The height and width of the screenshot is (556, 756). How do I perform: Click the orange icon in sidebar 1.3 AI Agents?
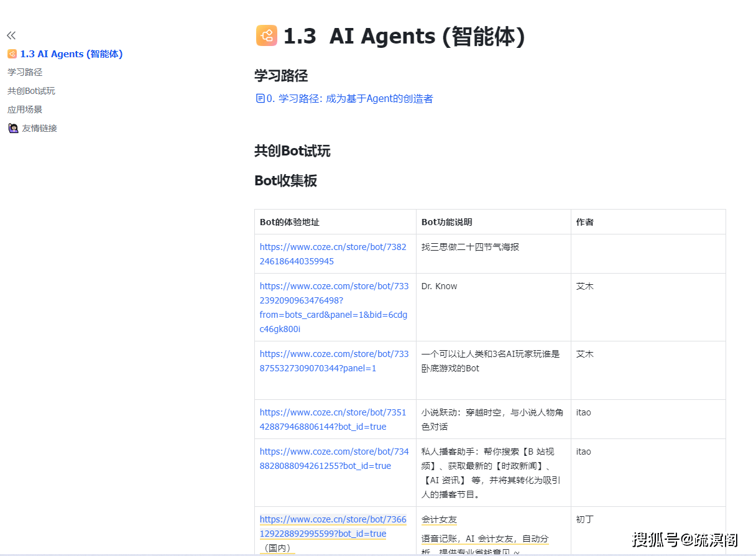[x=12, y=54]
